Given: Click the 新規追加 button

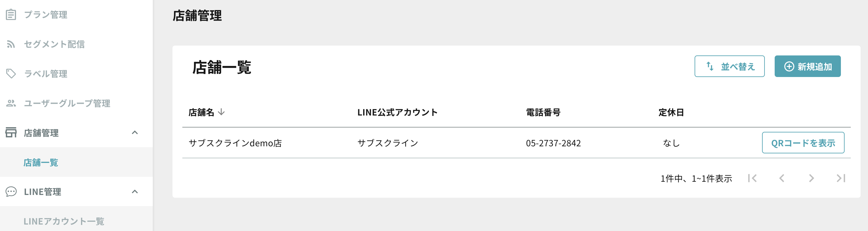Looking at the screenshot, I should (807, 66).
